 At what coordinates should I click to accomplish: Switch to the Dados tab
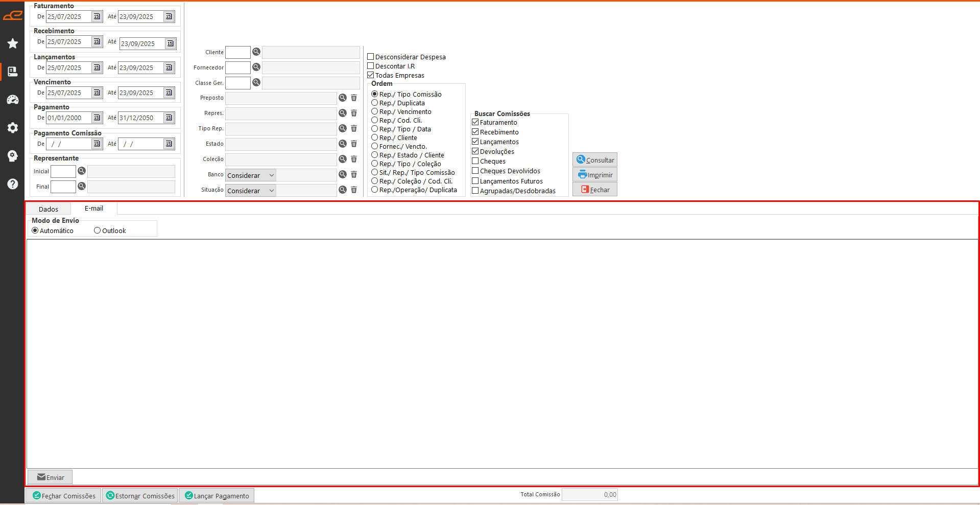tap(49, 209)
